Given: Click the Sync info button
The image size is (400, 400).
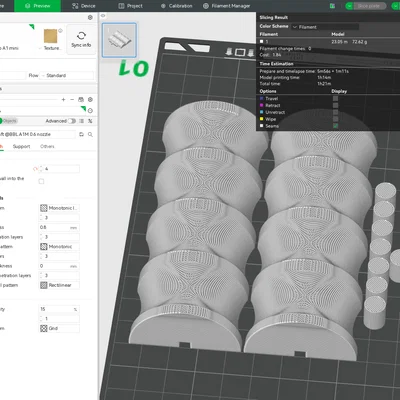Looking at the screenshot, I should coord(81,39).
